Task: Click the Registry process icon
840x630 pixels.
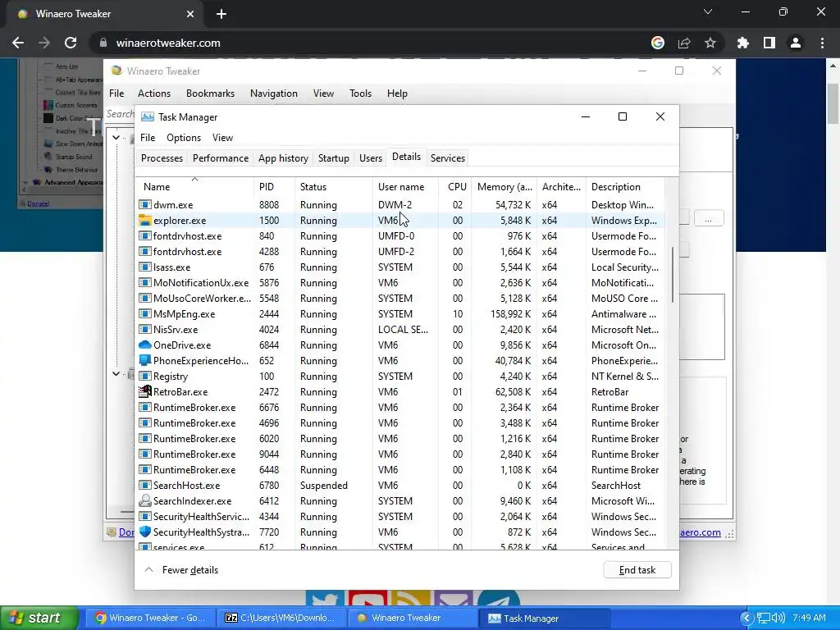Action: pyautogui.click(x=144, y=376)
